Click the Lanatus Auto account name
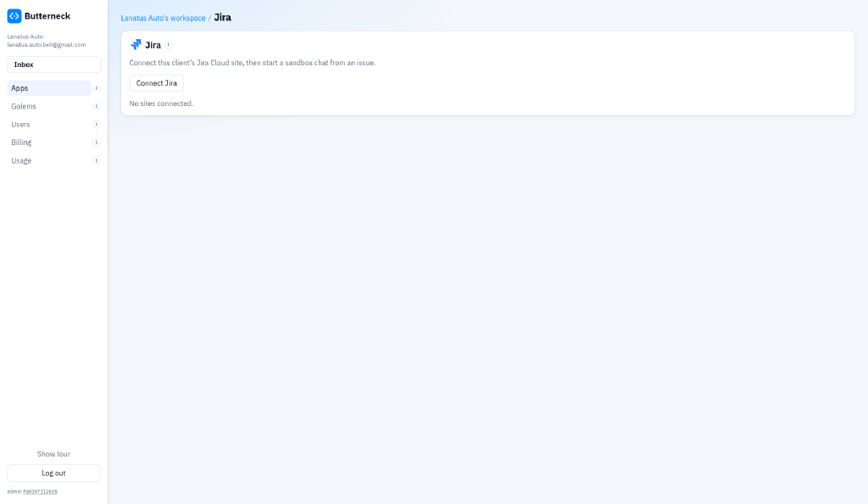Screen dimensions: 868x504 pyautogui.click(x=25, y=36)
